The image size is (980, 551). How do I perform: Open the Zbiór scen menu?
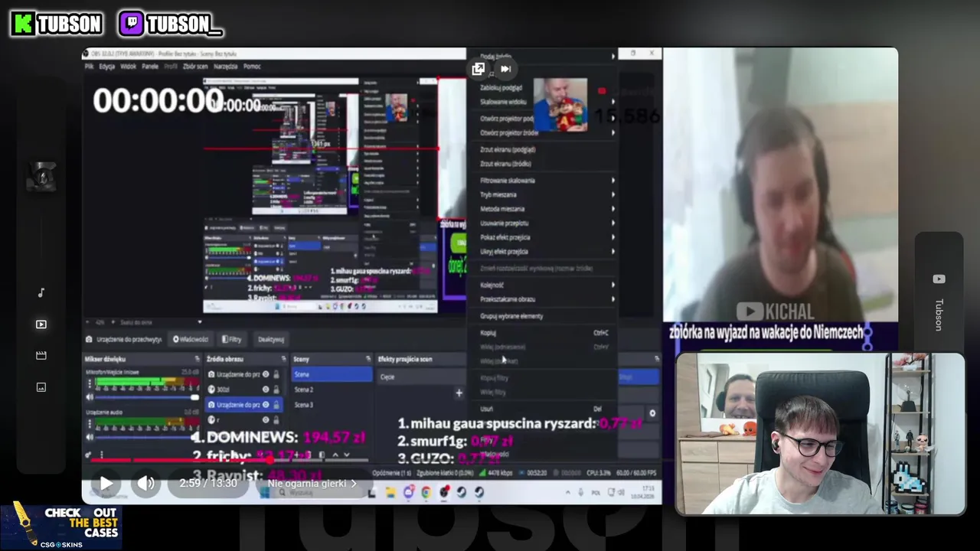point(195,67)
